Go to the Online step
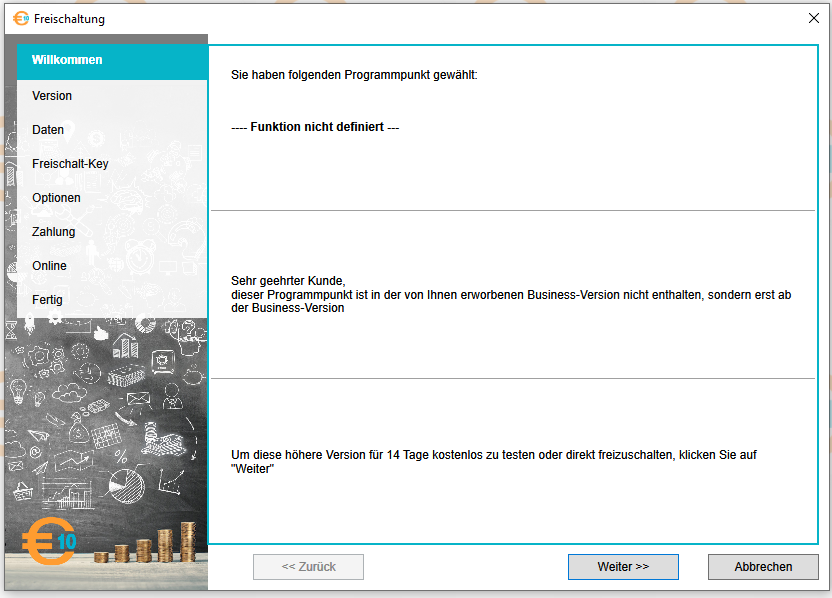 pos(49,266)
